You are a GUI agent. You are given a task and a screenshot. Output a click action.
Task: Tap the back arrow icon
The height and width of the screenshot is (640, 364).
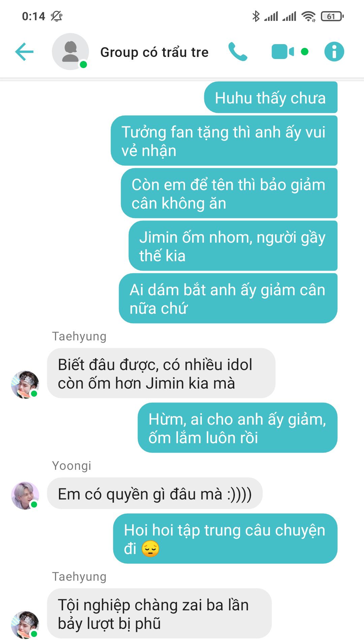[24, 52]
